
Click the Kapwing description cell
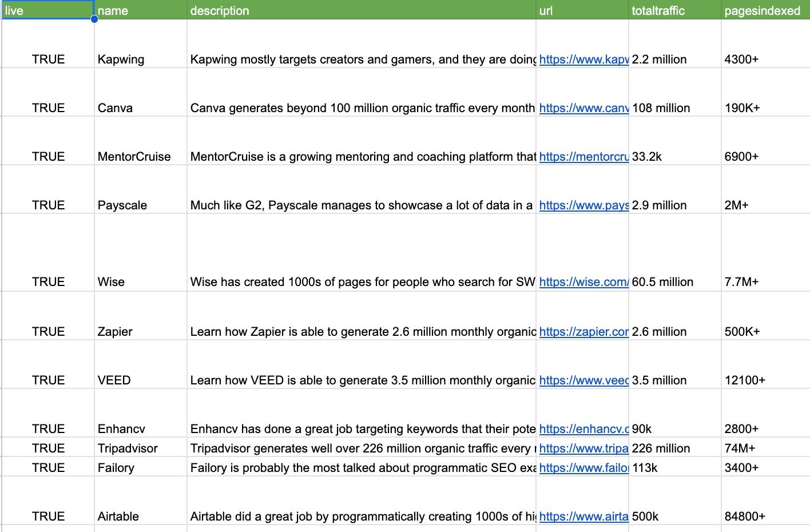coord(362,43)
